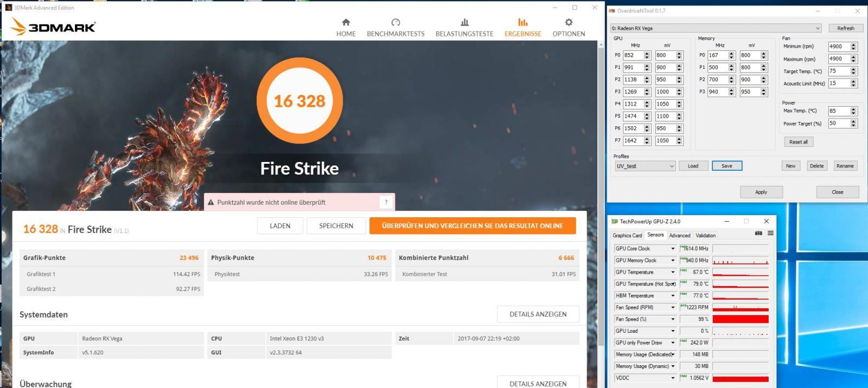Click the Save profile button
Image resolution: width=868 pixels, height=388 pixels.
coord(727,166)
